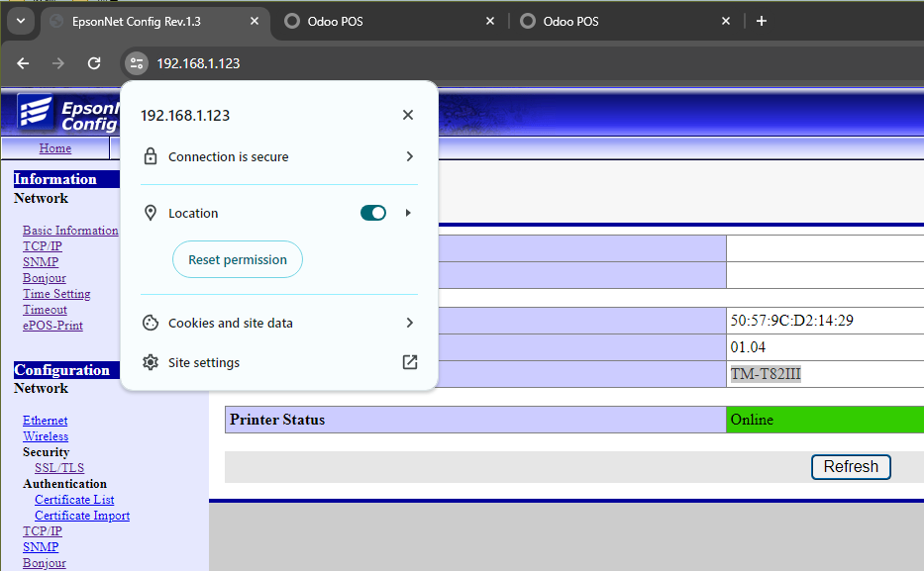This screenshot has width=924, height=571.
Task: Open a new browser tab
Action: (x=762, y=21)
